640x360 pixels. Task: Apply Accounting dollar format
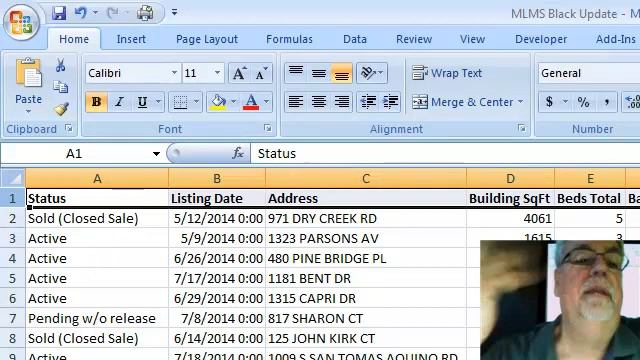coord(549,102)
